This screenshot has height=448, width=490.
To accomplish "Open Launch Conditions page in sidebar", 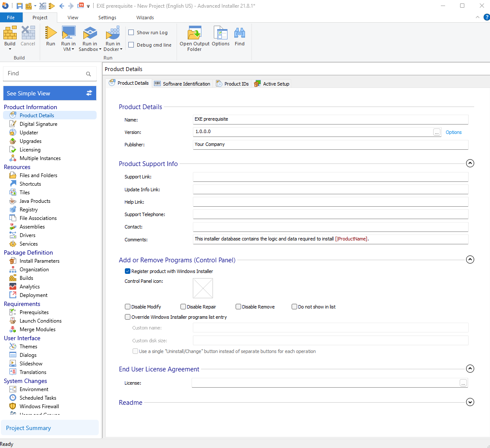I will 41,321.
